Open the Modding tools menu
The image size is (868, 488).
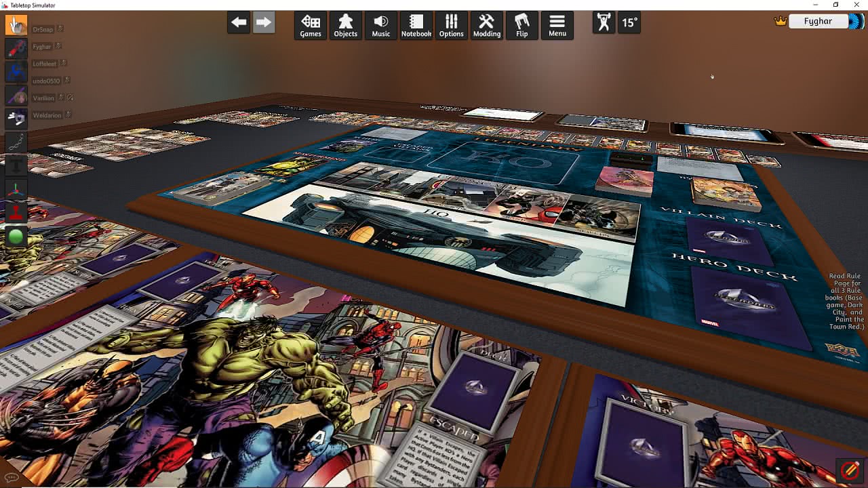click(487, 25)
